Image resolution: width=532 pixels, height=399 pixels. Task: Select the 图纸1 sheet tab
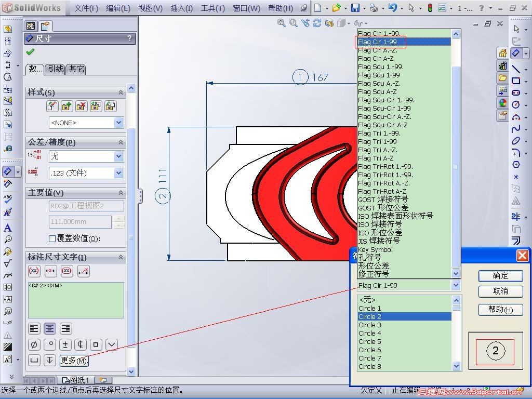pos(76,380)
